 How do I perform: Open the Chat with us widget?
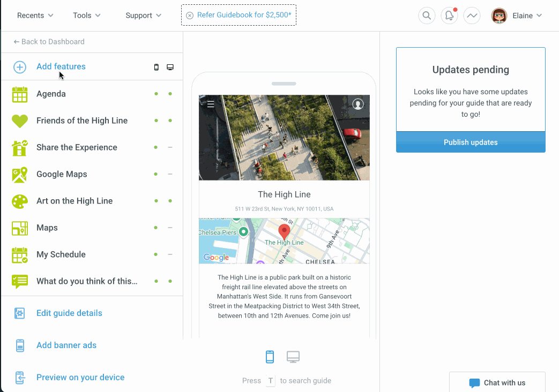coord(497,382)
